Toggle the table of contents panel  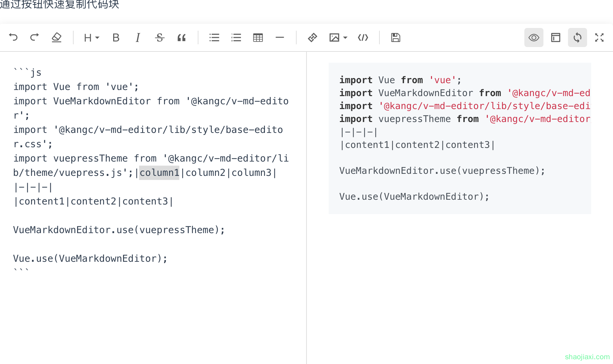click(556, 37)
